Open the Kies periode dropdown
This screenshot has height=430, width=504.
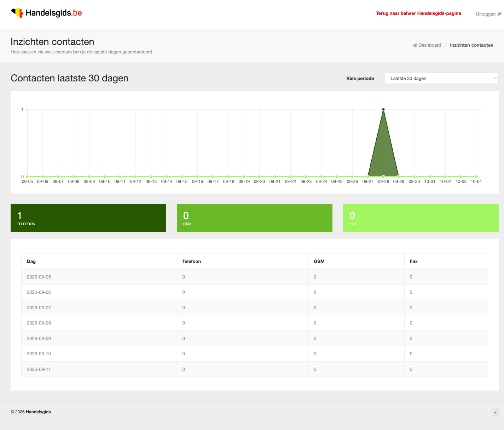click(x=441, y=78)
